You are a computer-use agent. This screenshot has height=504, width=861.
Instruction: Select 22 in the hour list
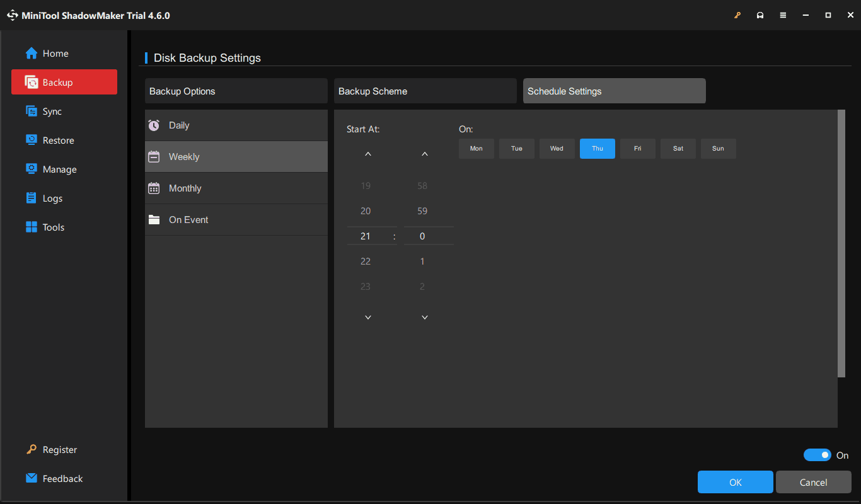pyautogui.click(x=366, y=261)
